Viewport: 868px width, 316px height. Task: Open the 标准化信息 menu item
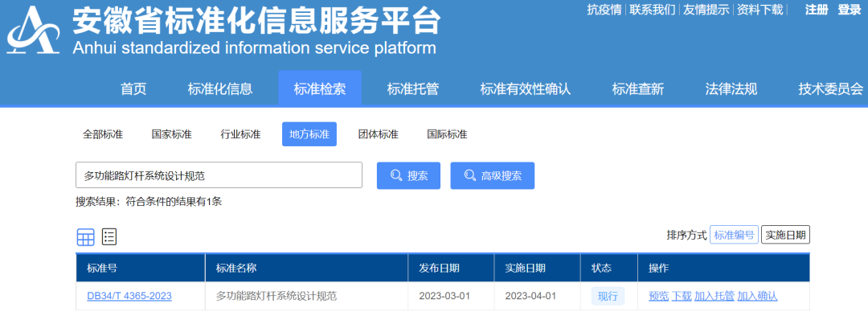219,88
